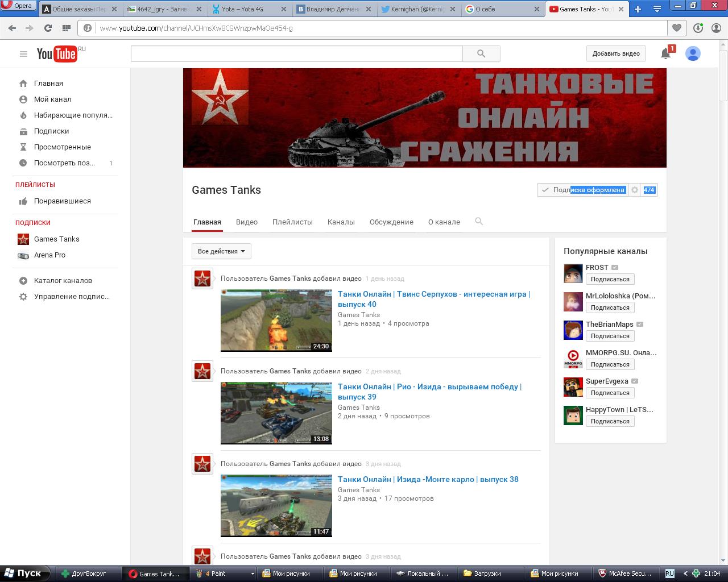The height and width of the screenshot is (582, 728).
Task: Click the 24:30 video thumbnail
Action: pos(276,321)
